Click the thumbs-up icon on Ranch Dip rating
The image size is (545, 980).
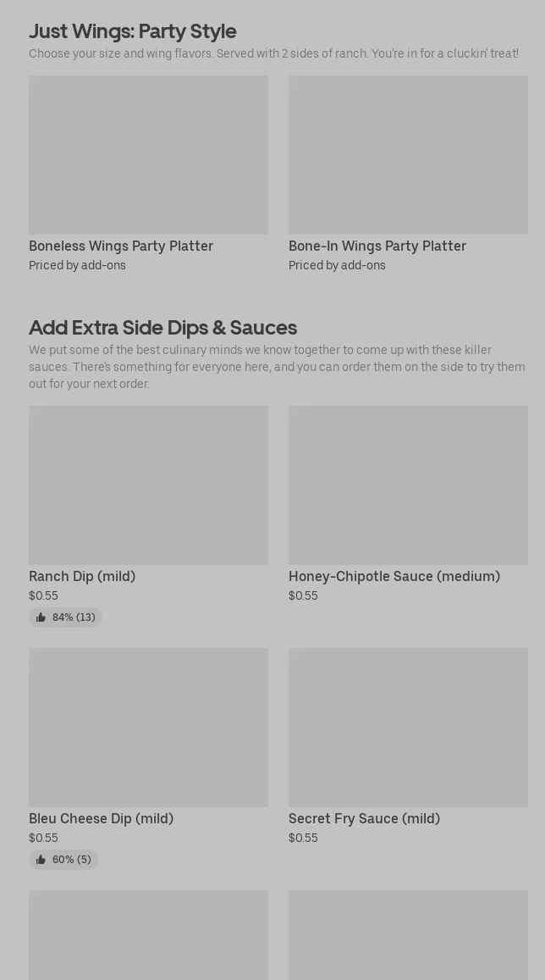pos(41,617)
